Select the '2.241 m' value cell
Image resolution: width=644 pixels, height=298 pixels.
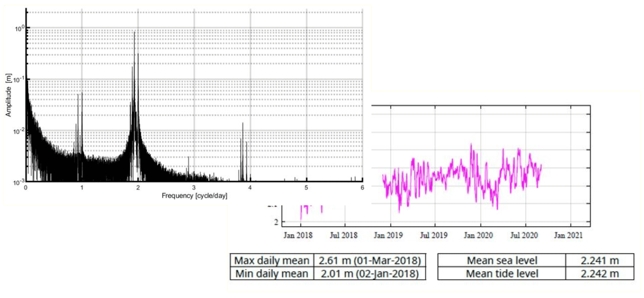click(599, 261)
